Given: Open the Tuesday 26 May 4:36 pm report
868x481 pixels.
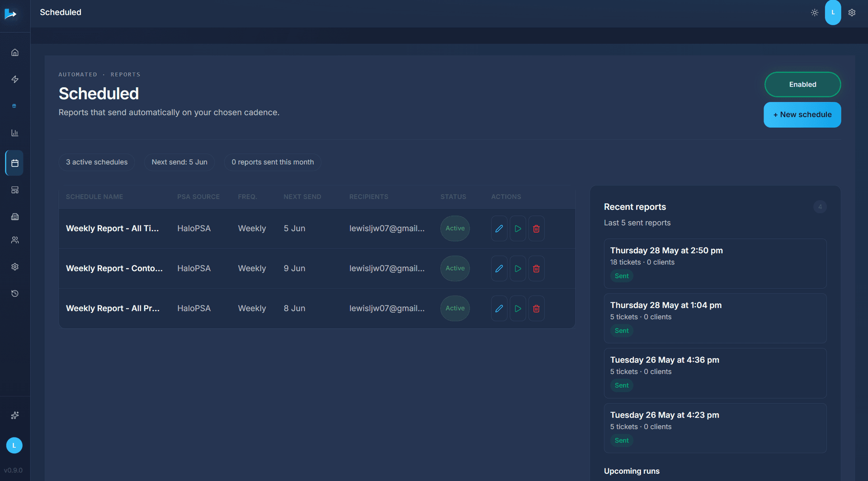Looking at the screenshot, I should point(715,373).
